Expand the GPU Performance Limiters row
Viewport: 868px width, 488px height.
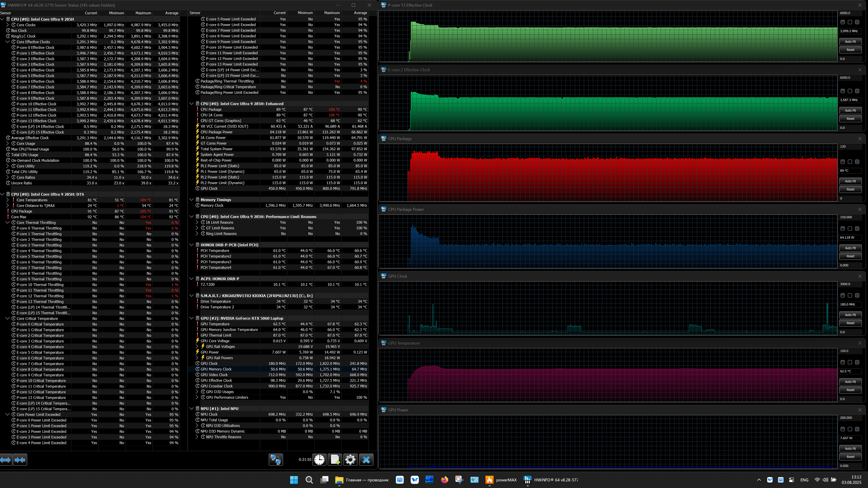[x=197, y=398]
